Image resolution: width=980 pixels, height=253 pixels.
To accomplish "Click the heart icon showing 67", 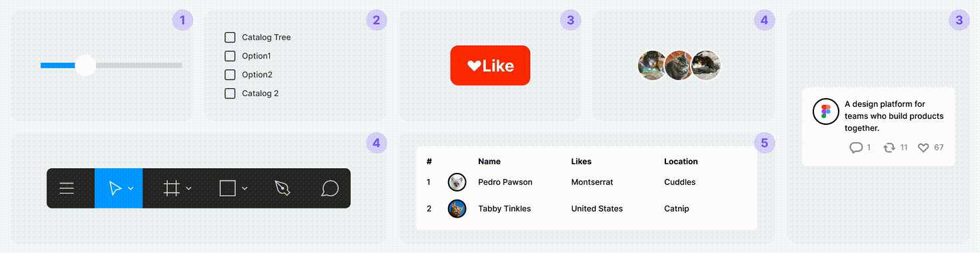I will pyautogui.click(x=923, y=148).
